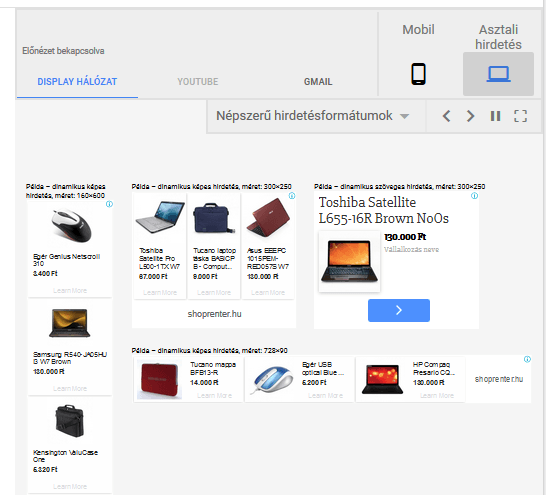Go to next ad preview arrow
The width and height of the screenshot is (546, 495).
tap(470, 116)
